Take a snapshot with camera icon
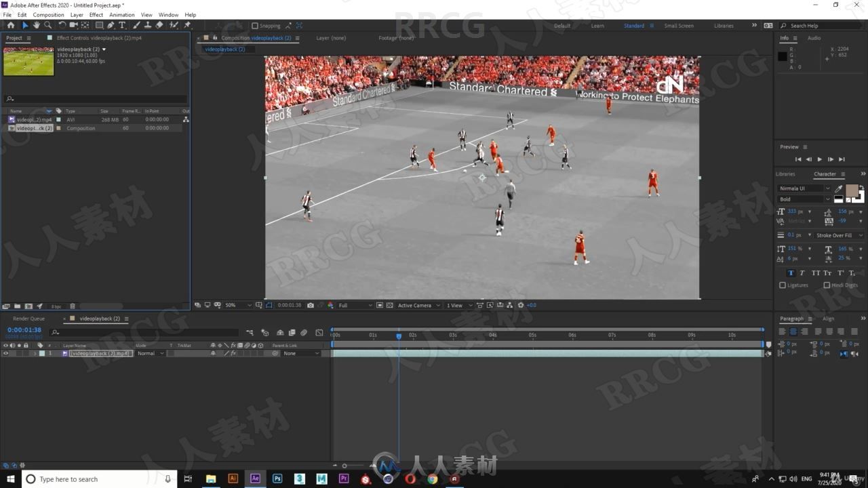 [310, 305]
